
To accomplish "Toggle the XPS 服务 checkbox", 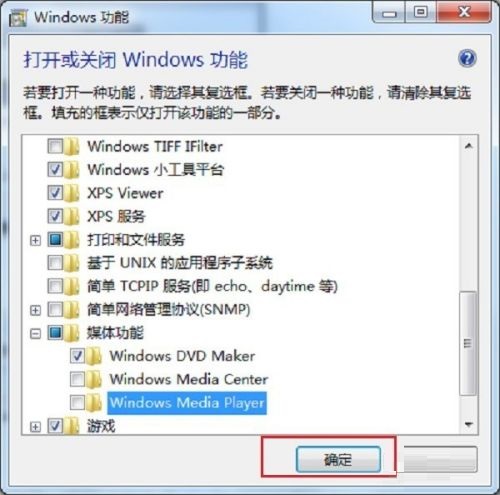I will pyautogui.click(x=55, y=216).
